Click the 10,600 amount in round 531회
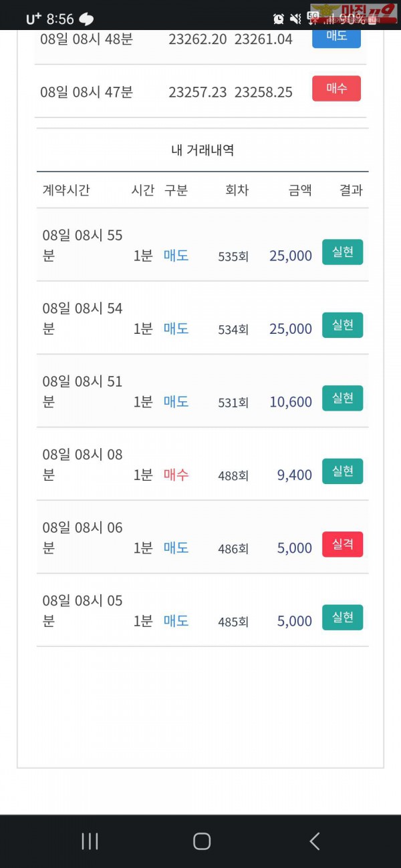Screen dimensions: 401x868 point(291,402)
